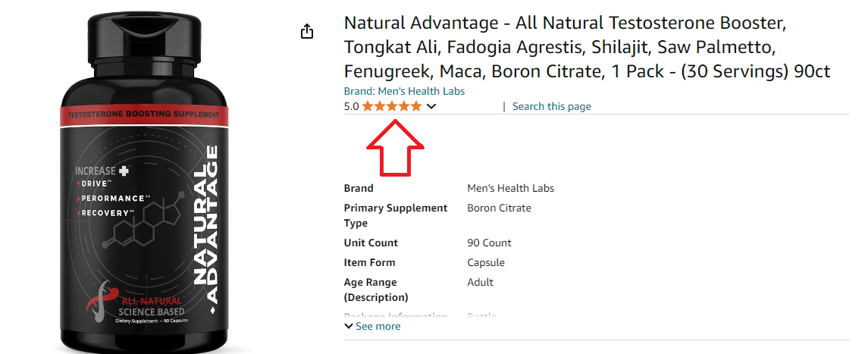
Task: Click the Capsule item form value
Action: pos(485,263)
